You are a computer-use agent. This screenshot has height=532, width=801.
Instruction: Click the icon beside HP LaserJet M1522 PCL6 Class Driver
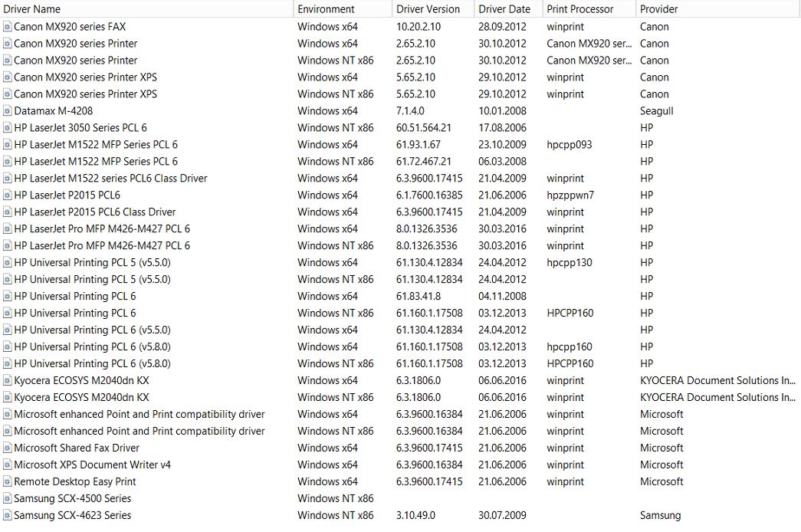click(7, 179)
